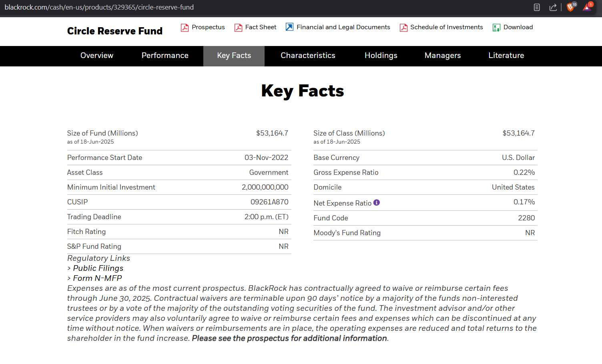Open the Brave Shields lion icon

coord(571,7)
